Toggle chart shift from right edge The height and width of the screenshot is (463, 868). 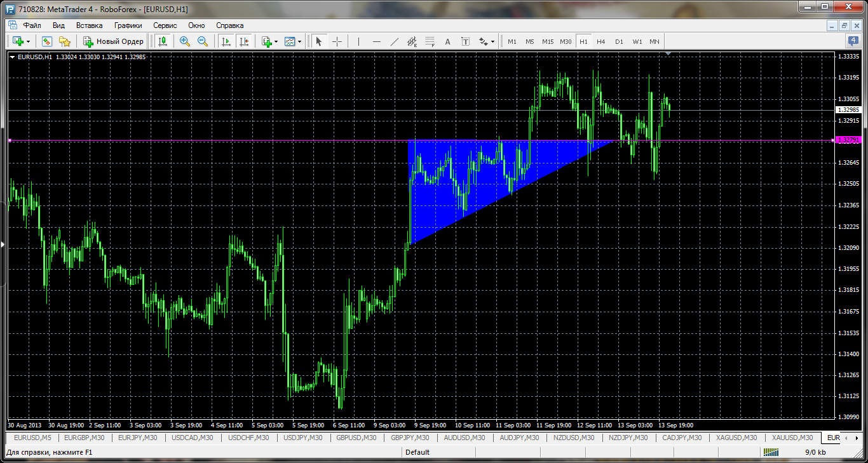point(243,41)
